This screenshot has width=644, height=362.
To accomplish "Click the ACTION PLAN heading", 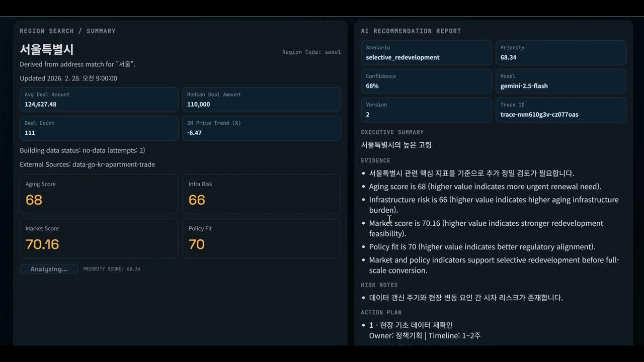I will point(381,313).
